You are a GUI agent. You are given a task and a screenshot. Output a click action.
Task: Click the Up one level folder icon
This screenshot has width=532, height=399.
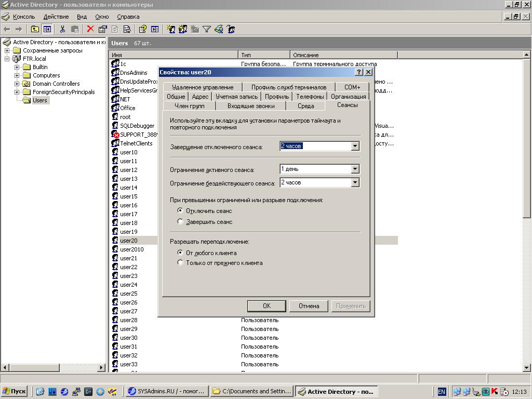coord(35,29)
